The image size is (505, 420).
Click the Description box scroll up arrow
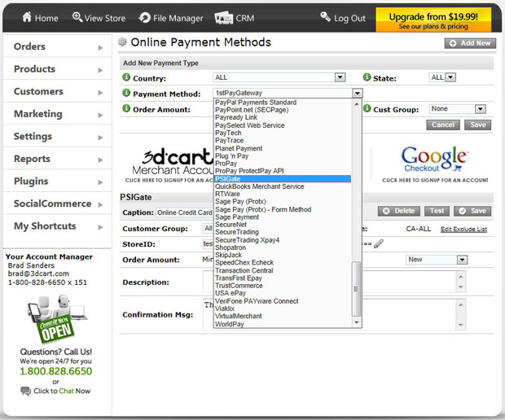(461, 277)
